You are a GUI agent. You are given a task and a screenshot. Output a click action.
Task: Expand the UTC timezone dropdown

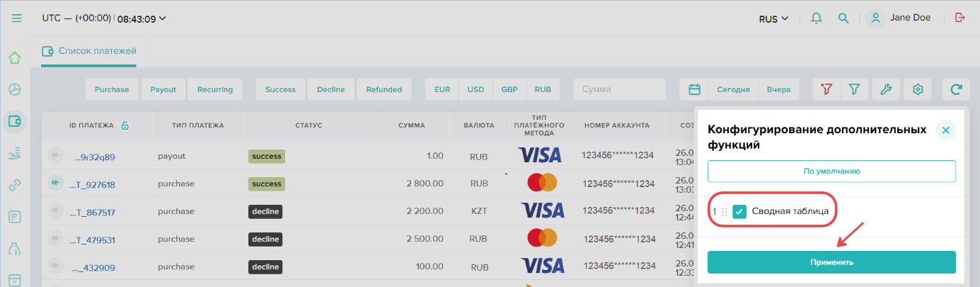(104, 18)
